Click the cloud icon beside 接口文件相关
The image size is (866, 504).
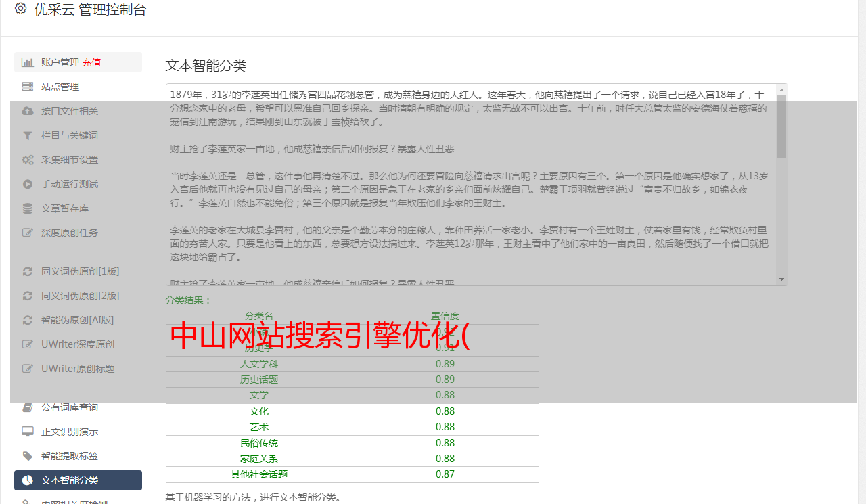[28, 111]
